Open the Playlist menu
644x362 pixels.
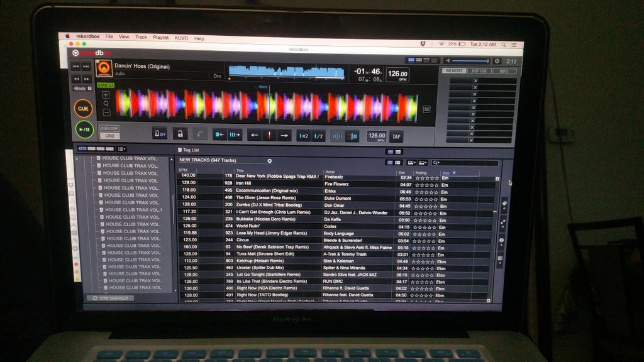coord(160,37)
